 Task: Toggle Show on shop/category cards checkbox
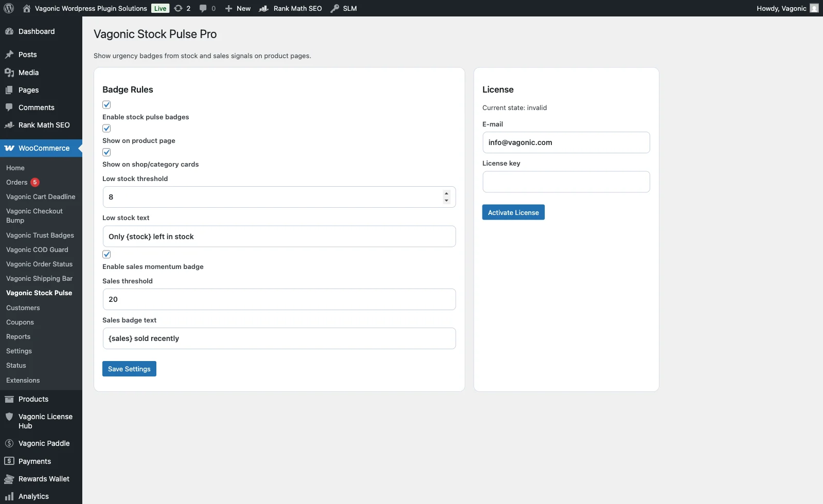pyautogui.click(x=106, y=152)
